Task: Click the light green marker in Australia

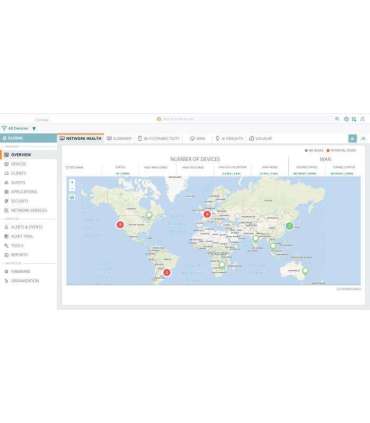Action: 305,271
